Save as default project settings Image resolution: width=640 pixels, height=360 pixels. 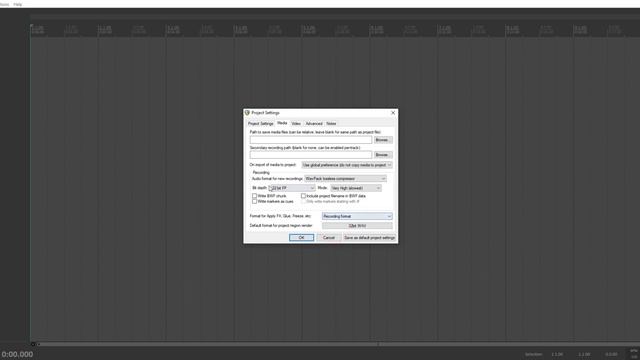369,238
